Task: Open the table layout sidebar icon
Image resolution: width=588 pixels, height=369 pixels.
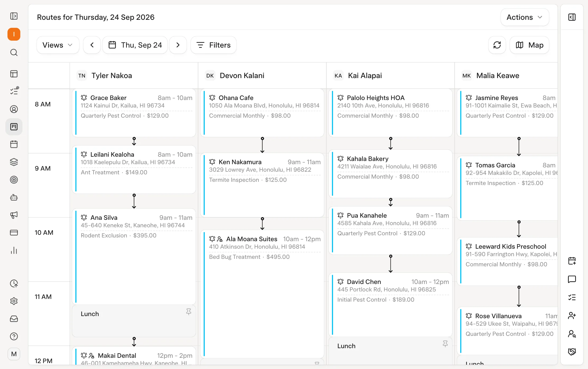Action: (14, 74)
